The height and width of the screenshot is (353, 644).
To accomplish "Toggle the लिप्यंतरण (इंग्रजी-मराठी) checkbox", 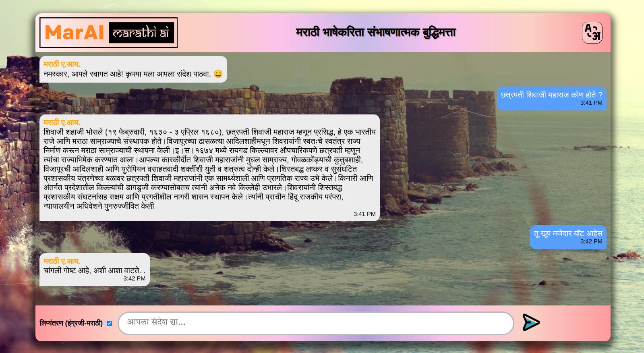I will click(x=109, y=323).
